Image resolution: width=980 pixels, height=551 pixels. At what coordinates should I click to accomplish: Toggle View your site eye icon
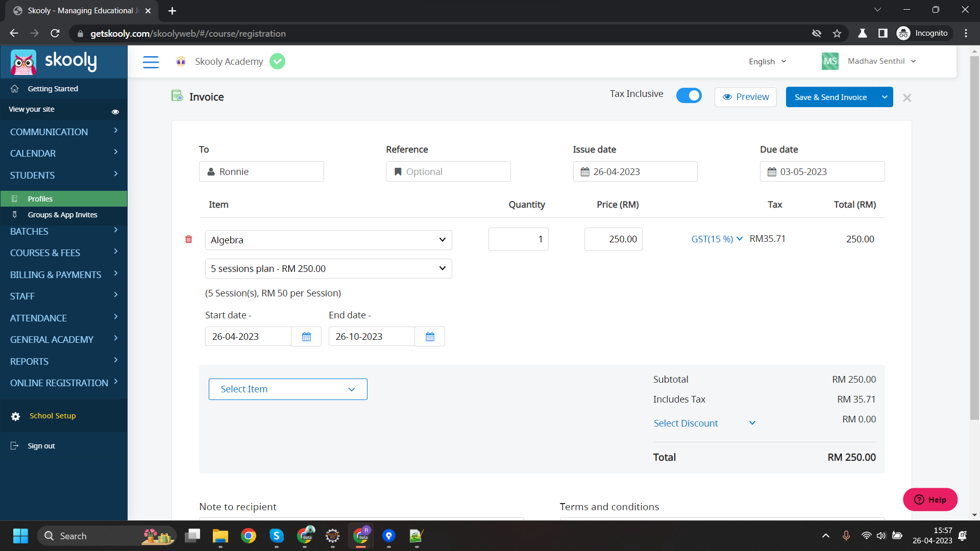(115, 112)
